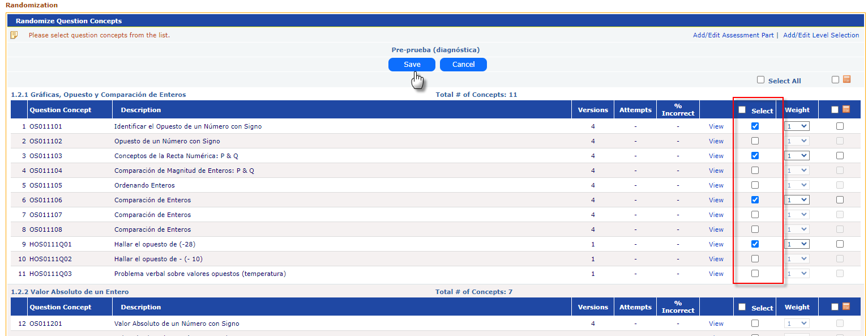This screenshot has height=336, width=868.
Task: Open the Weight dropdown for OS011106
Action: (x=797, y=200)
